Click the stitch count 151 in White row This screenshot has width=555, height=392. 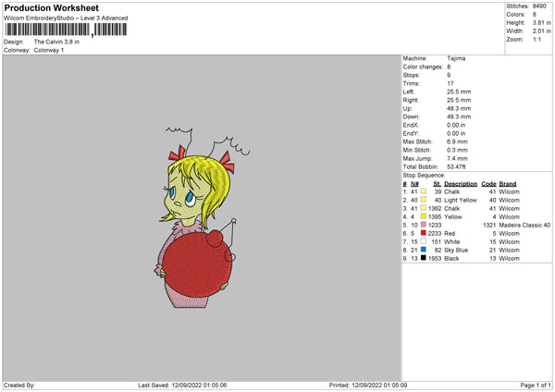click(436, 242)
